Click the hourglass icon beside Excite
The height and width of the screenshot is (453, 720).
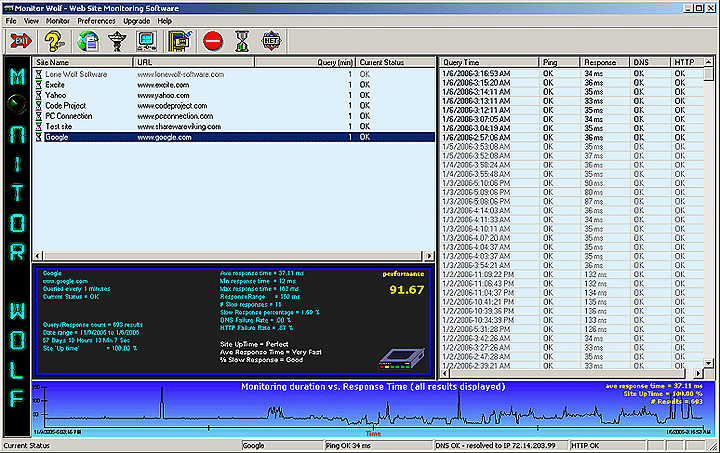(x=39, y=85)
